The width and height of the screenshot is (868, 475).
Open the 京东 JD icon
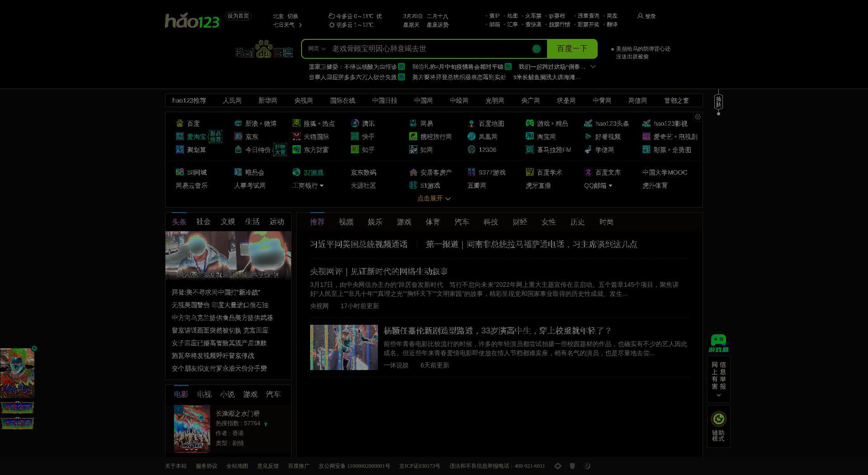pyautogui.click(x=238, y=136)
